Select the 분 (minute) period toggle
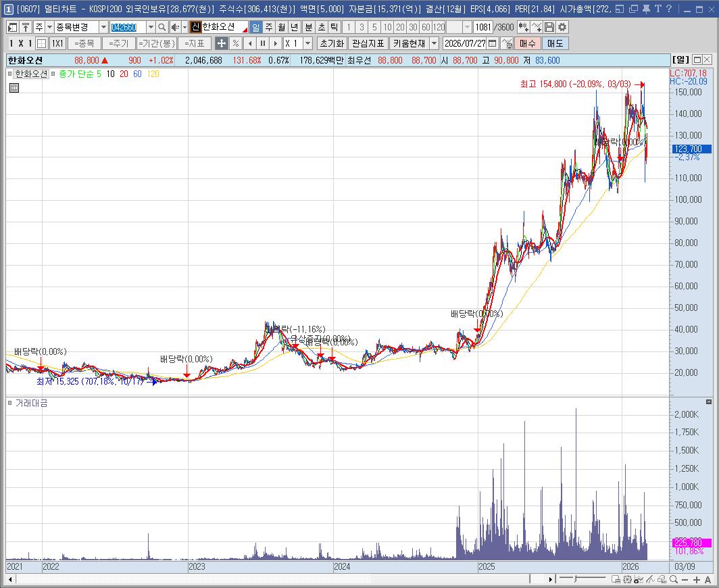This screenshot has height=588, width=719. (309, 28)
